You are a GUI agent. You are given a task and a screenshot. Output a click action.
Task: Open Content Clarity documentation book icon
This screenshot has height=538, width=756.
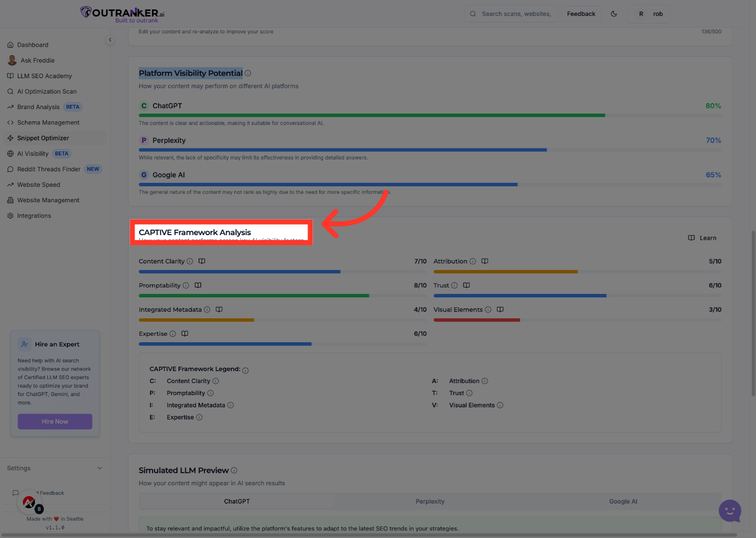201,261
